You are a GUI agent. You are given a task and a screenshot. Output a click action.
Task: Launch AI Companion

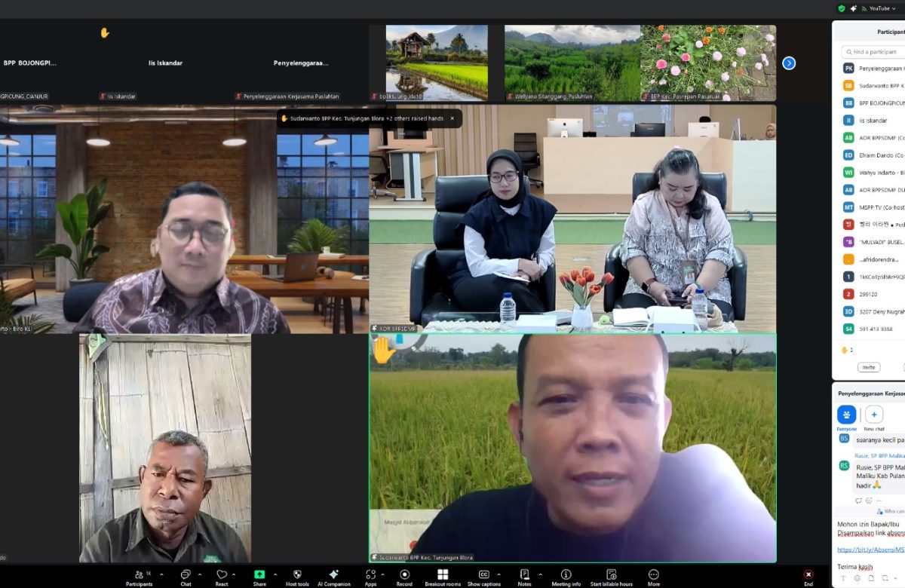coord(333,575)
